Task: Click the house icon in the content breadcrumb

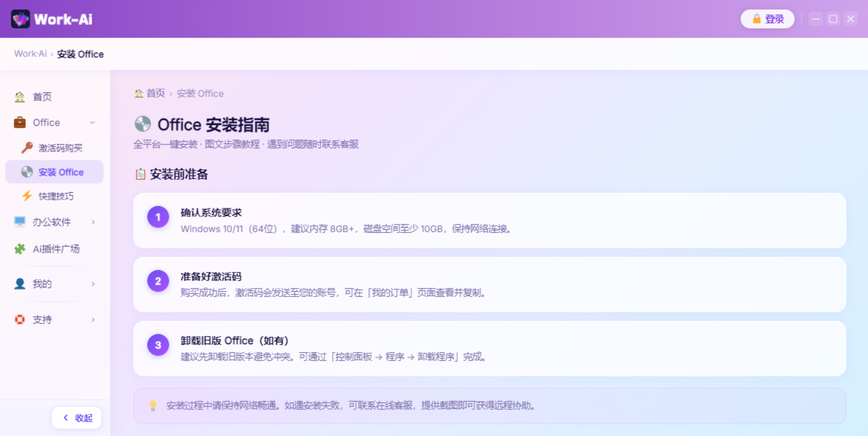Action: [139, 93]
